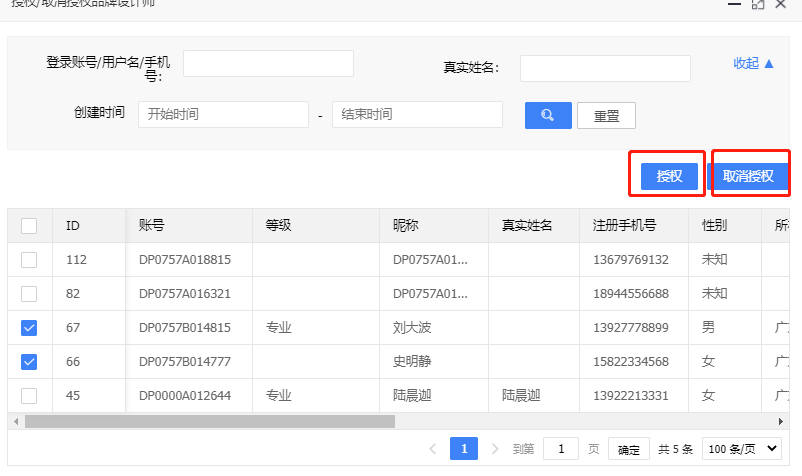This screenshot has width=802, height=476.
Task: Go to next page arrow
Action: coord(495,449)
